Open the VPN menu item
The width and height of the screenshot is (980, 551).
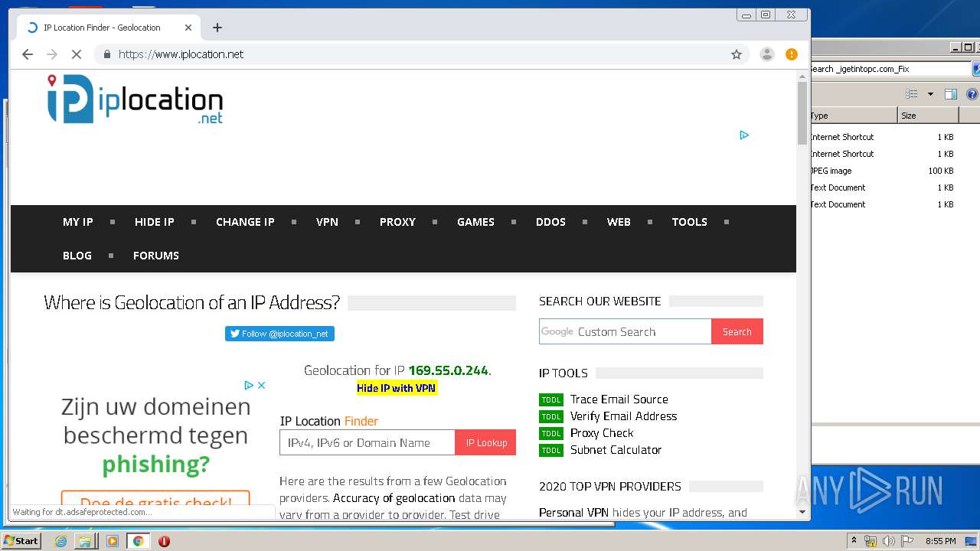click(327, 222)
